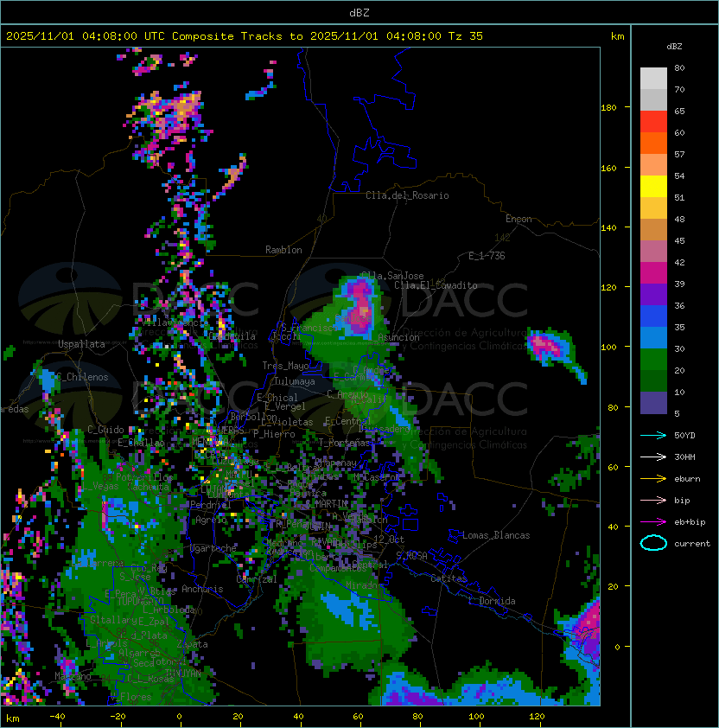
Task: Click the '-20' tick on the horizontal km axis
Action: click(x=118, y=717)
